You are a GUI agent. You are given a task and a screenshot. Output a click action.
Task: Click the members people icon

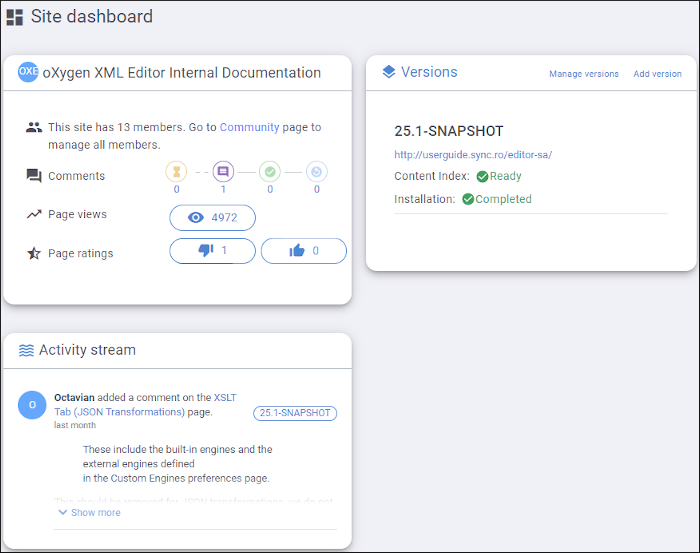[x=34, y=128]
